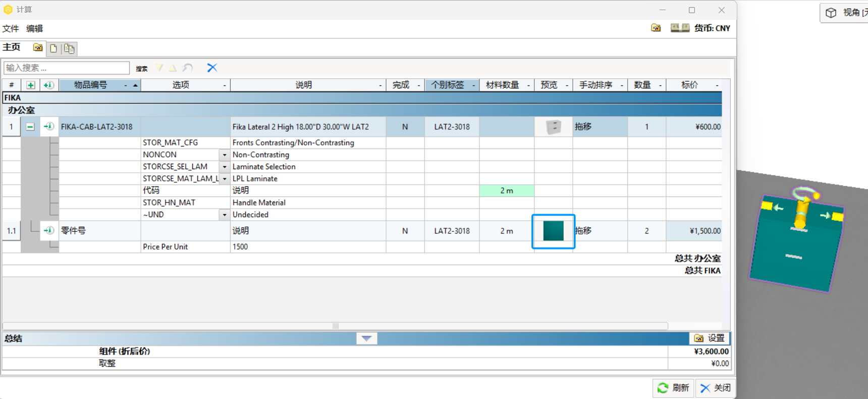The height and width of the screenshot is (399, 868).
Task: Click the green plus icon in the table header
Action: [x=31, y=85]
